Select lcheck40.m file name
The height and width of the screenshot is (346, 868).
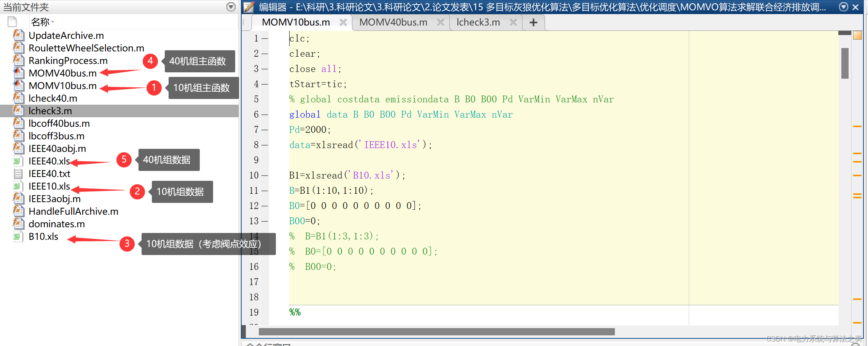click(x=53, y=98)
